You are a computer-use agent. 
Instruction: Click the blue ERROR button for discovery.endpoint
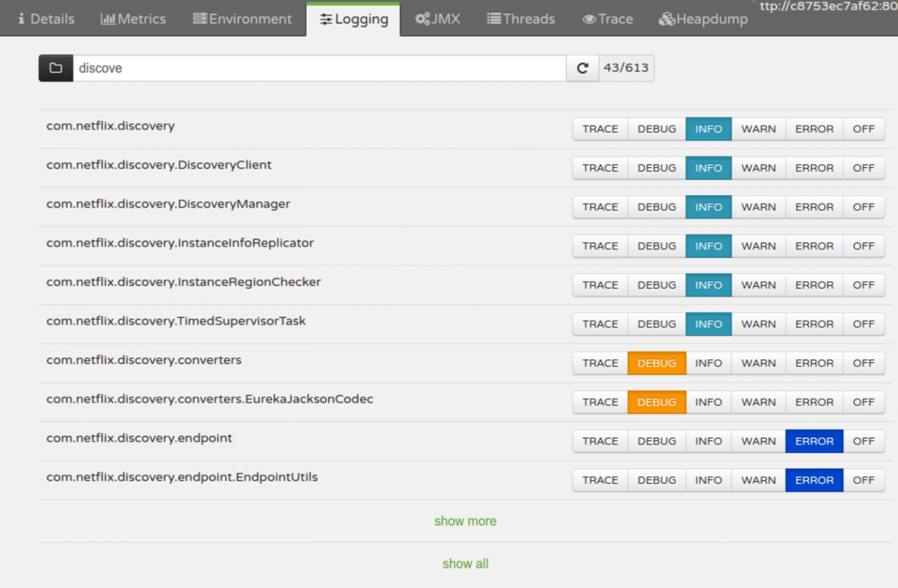(x=814, y=441)
